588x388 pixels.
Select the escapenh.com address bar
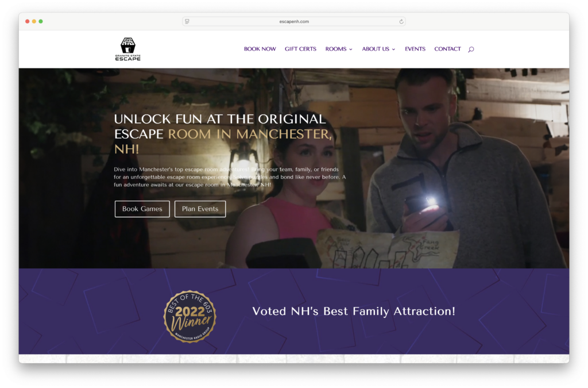pos(293,21)
